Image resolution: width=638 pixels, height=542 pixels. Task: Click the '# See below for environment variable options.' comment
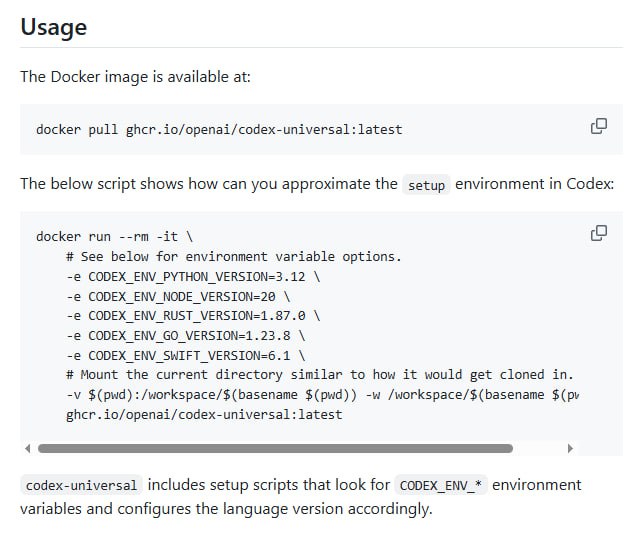pos(234,257)
